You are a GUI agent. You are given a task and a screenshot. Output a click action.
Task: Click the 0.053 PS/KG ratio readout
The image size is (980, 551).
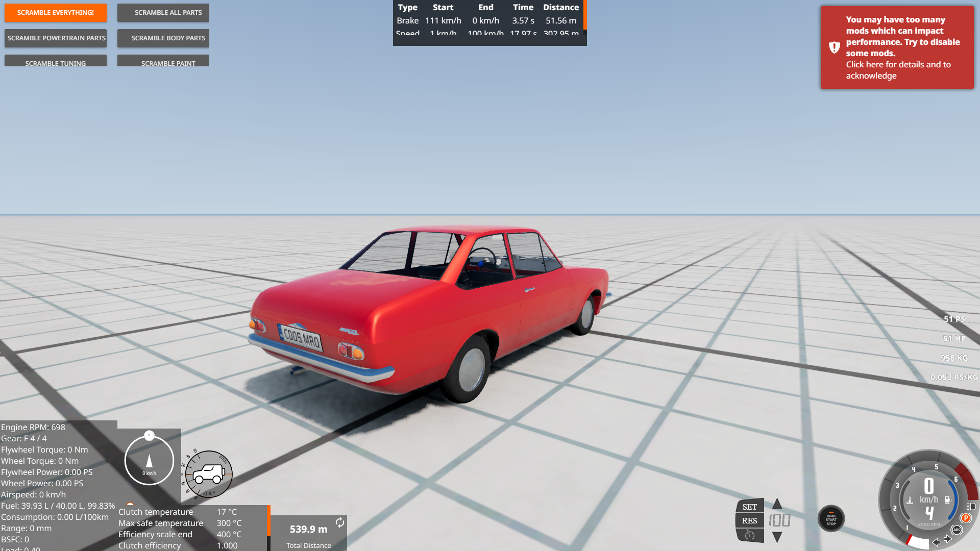pos(954,377)
